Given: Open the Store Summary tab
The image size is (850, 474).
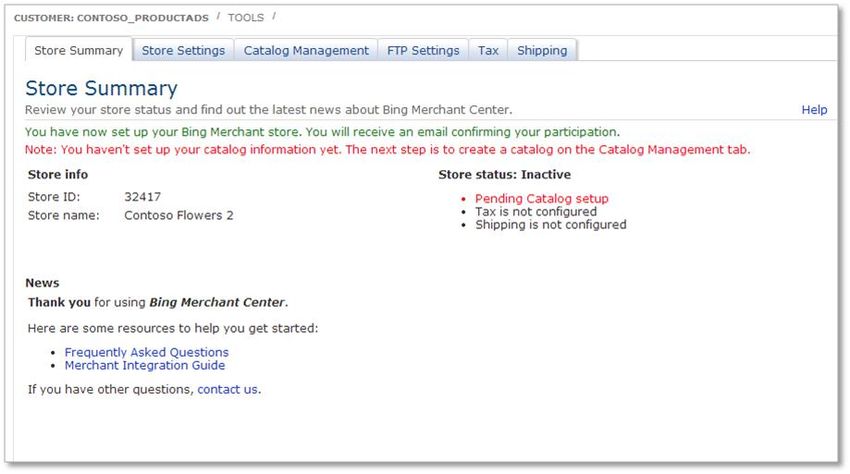Looking at the screenshot, I should click(79, 50).
